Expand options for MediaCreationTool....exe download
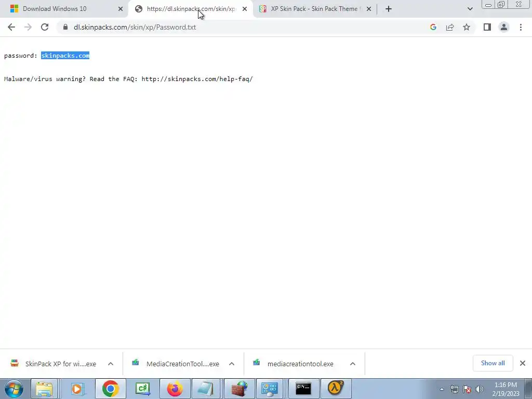Screen dimensions: 532x399 coord(232,364)
